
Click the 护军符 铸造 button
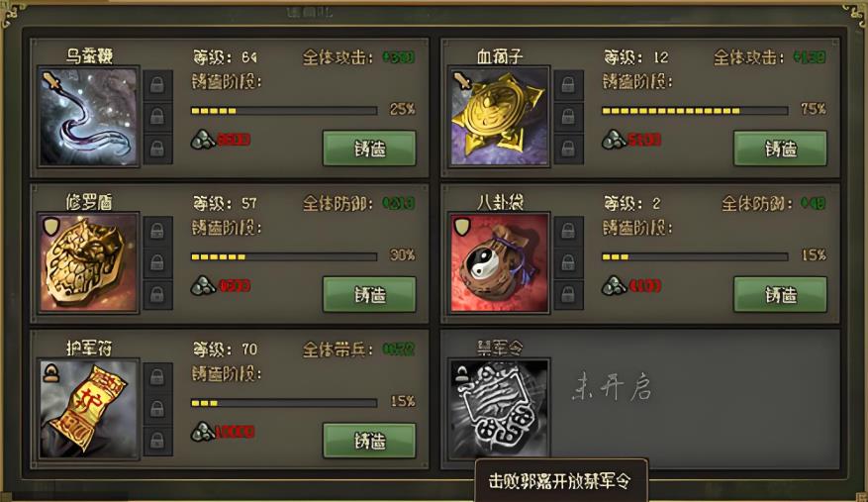point(369,441)
